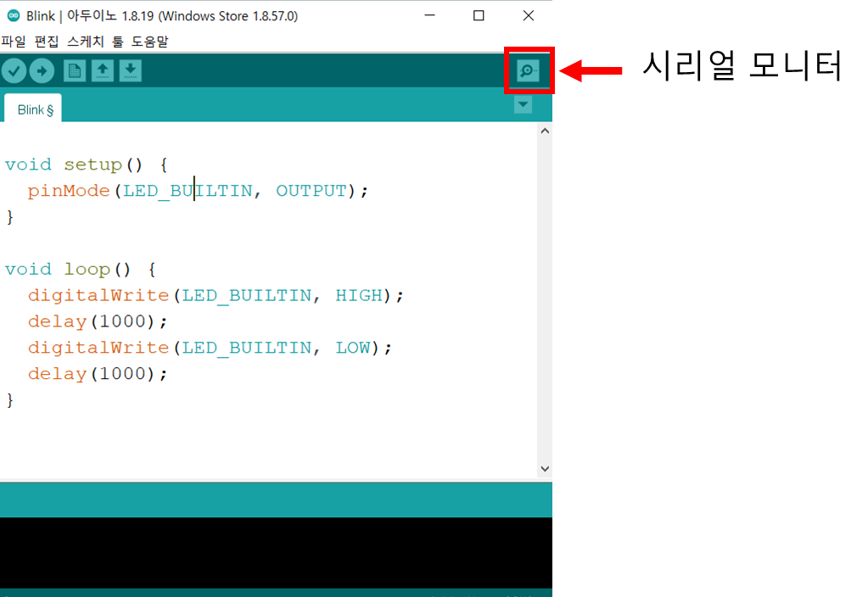Open the 편집 menu
This screenshot has height=597, width=868.
[47, 42]
